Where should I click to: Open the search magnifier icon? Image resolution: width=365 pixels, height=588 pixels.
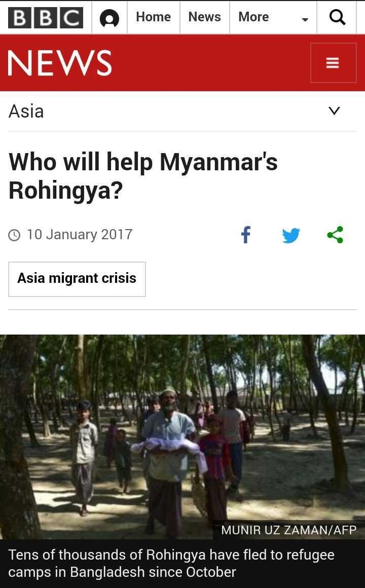click(337, 17)
